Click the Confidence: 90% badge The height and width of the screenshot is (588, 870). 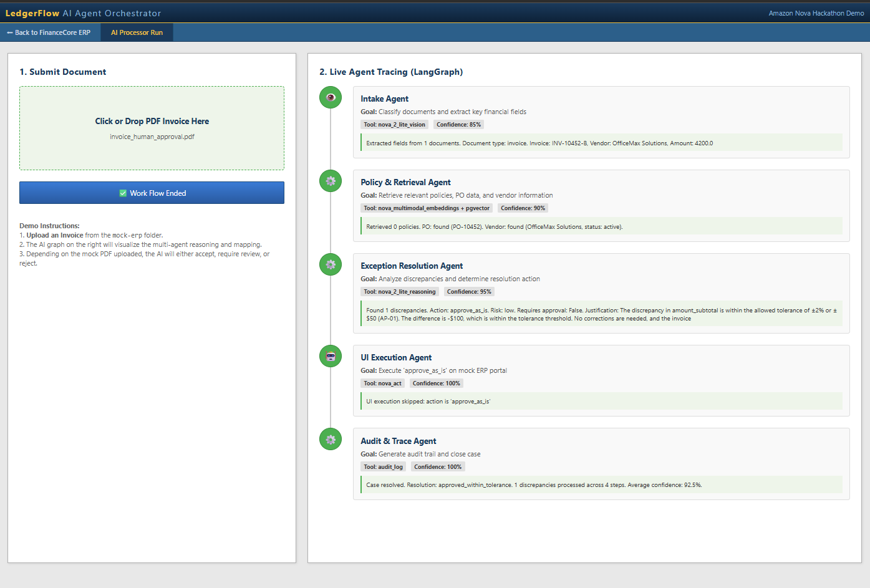tap(523, 208)
